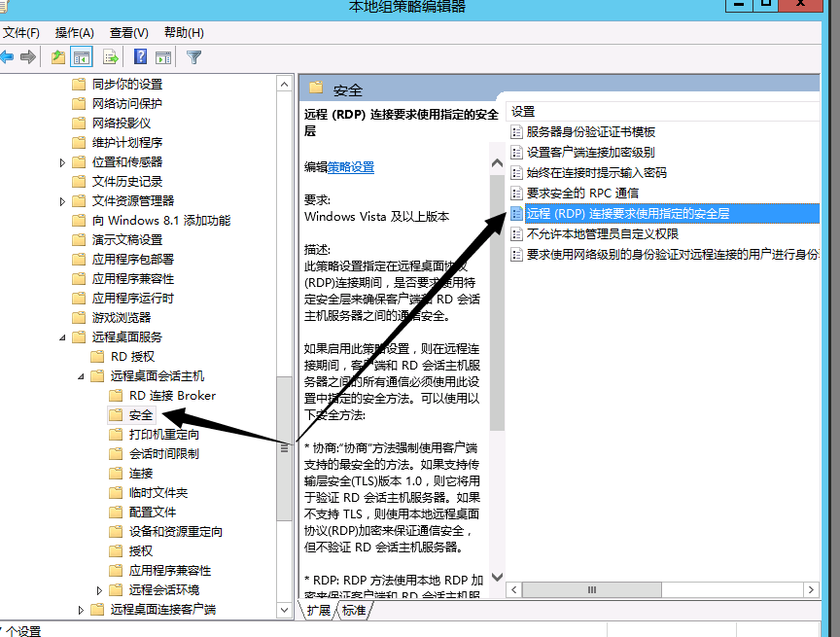Select 远程 (RDP) 连接要求使用指定的安全层 setting
Viewport: 840px width, 637px height.
point(665,214)
